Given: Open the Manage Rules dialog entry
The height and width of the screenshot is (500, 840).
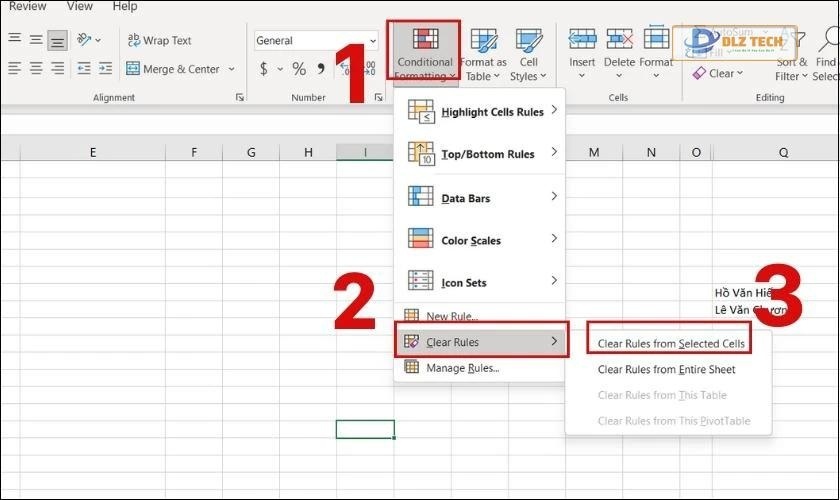Looking at the screenshot, I should pyautogui.click(x=462, y=367).
